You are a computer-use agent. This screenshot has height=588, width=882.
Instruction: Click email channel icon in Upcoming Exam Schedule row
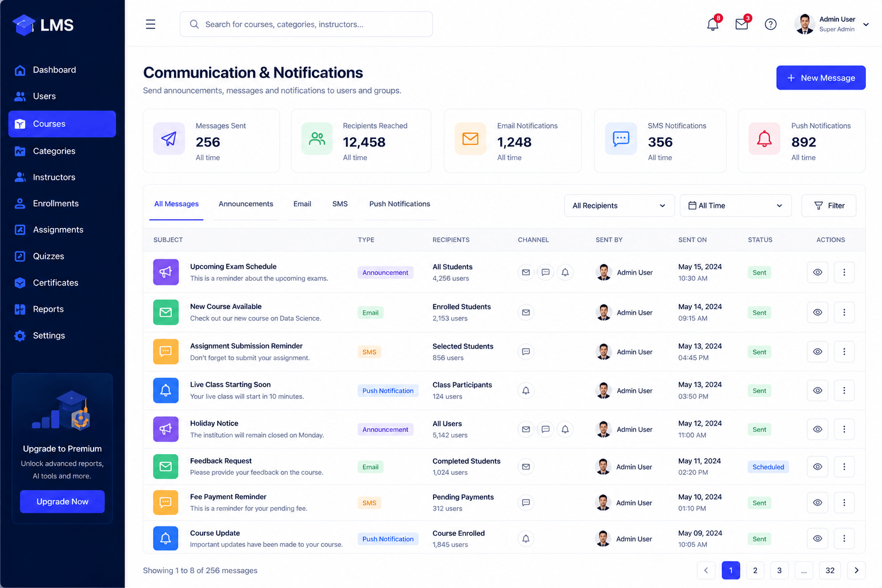tap(526, 272)
